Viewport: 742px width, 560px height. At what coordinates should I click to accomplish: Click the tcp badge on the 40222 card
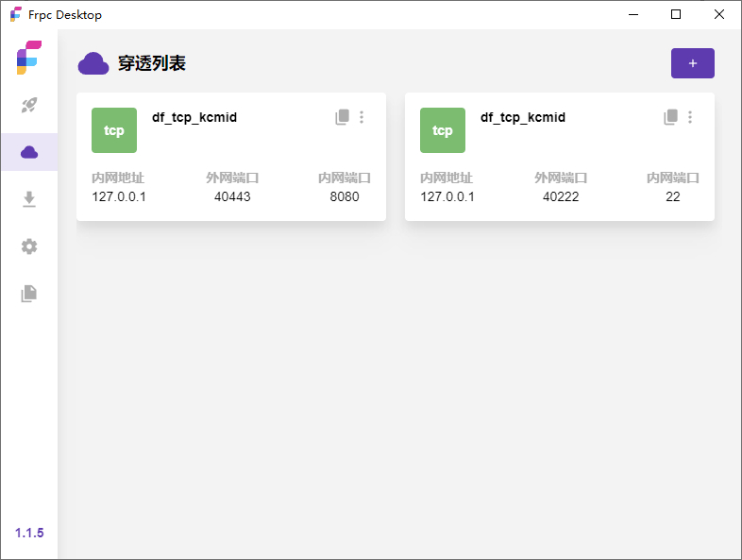tap(443, 130)
